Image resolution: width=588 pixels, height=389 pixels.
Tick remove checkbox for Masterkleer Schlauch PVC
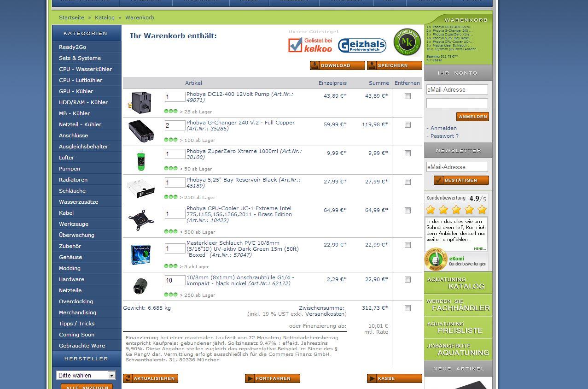coord(408,245)
